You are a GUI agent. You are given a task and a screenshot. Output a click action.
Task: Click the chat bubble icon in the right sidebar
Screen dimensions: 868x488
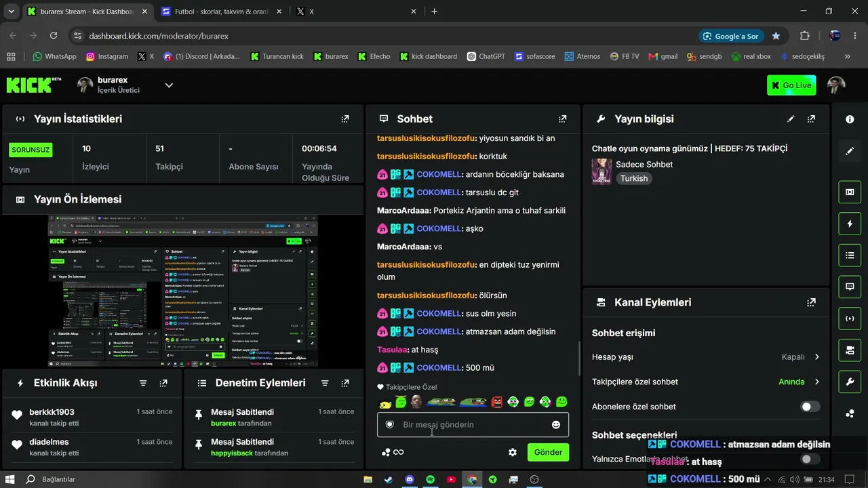pos(850,287)
